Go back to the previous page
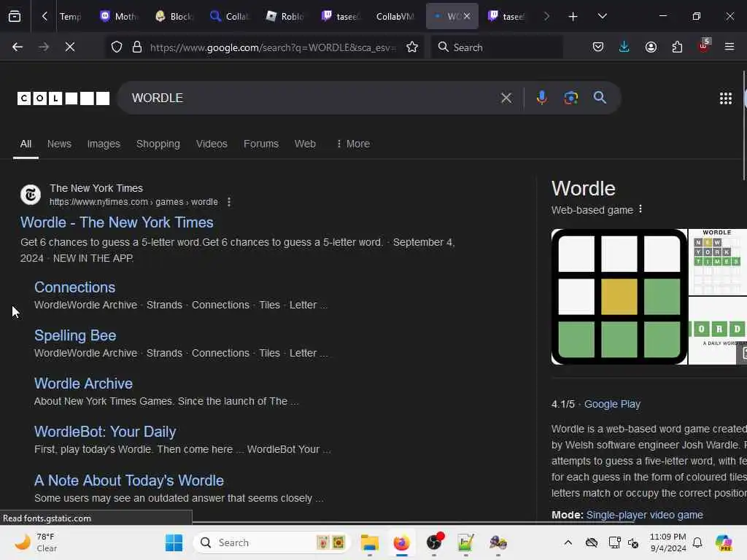Viewport: 747px width, 560px height. [18, 47]
